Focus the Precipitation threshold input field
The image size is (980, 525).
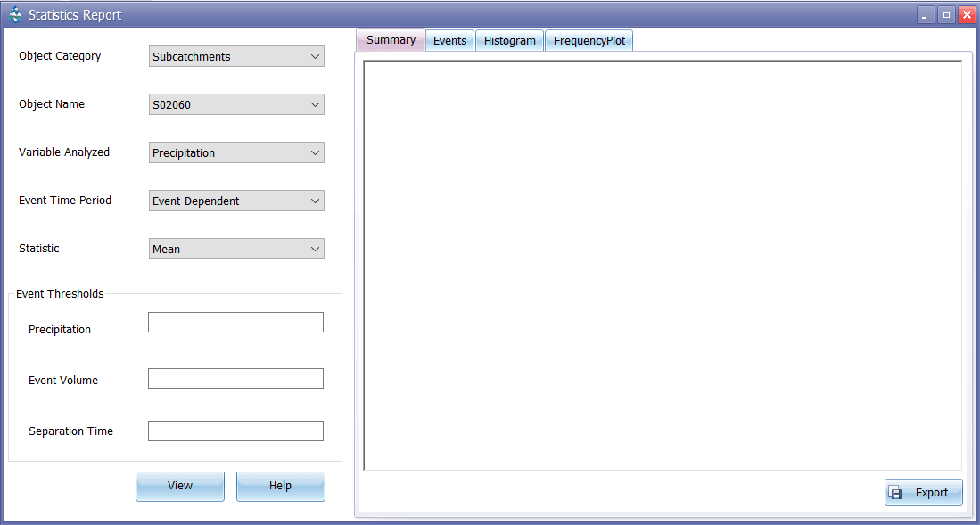click(x=235, y=323)
